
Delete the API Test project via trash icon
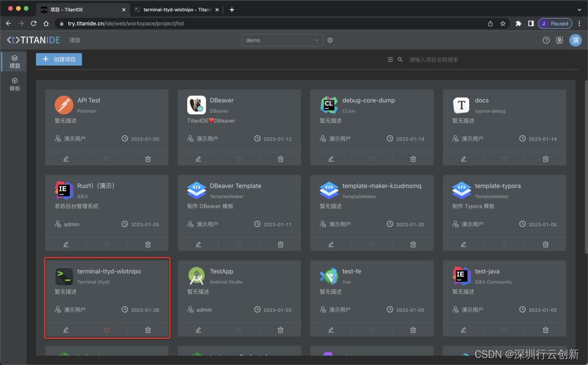tap(148, 159)
